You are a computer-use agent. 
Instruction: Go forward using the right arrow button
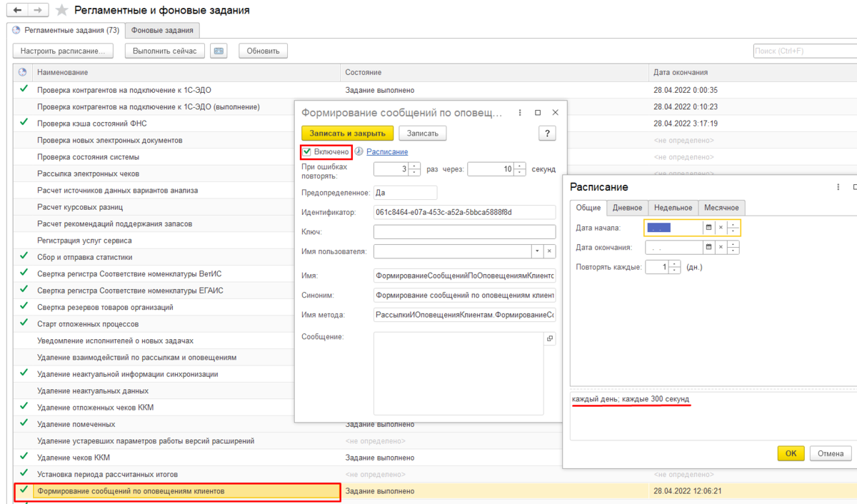(39, 10)
